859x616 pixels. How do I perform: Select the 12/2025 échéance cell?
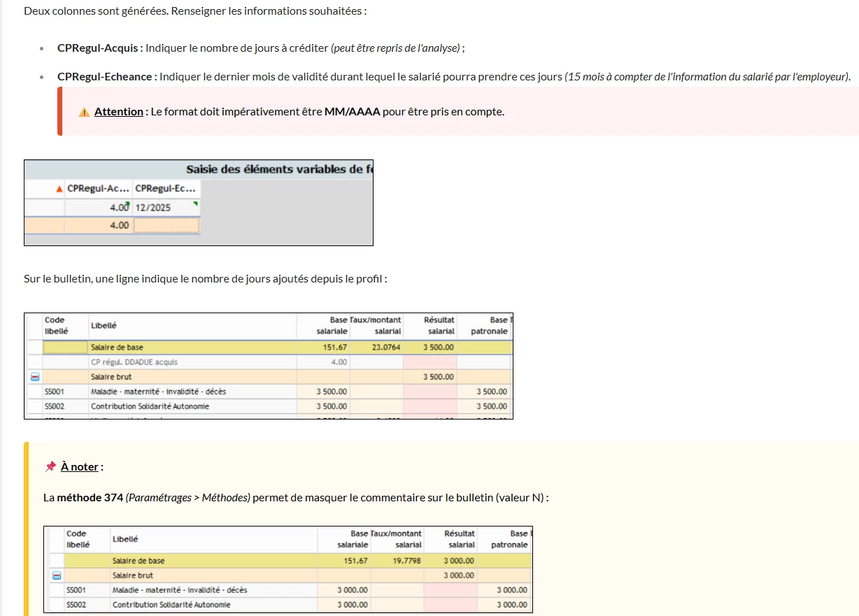pyautogui.click(x=166, y=207)
